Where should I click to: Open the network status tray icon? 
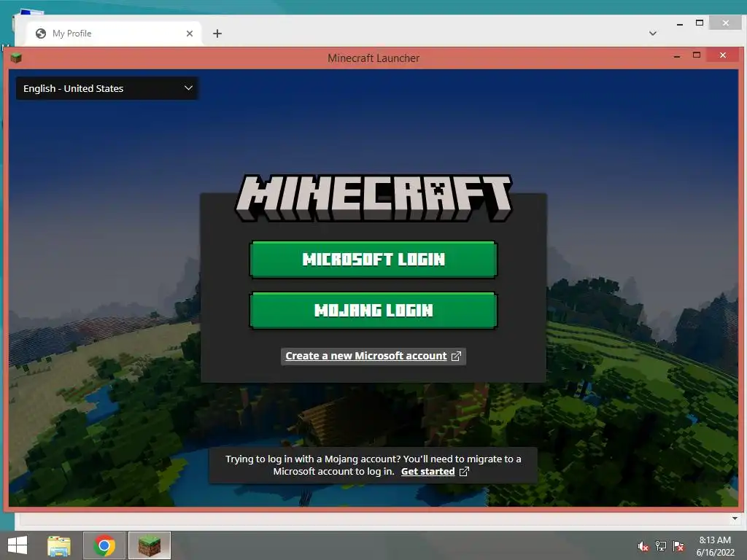point(661,546)
